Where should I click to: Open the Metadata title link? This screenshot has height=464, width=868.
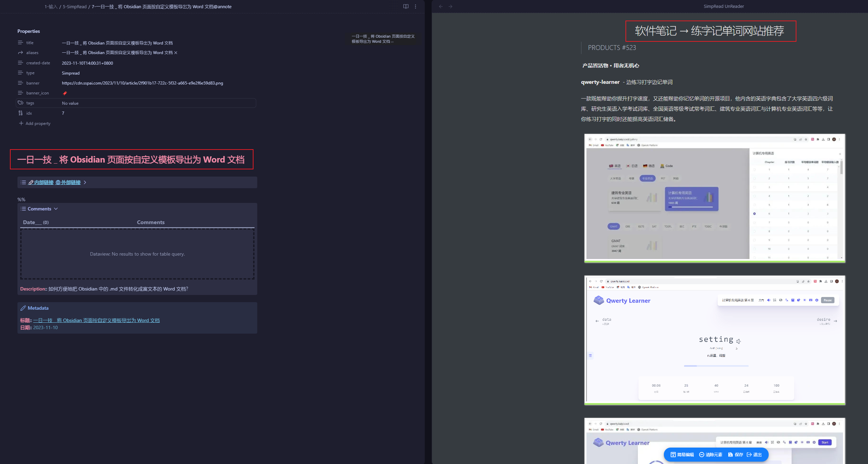pyautogui.click(x=96, y=321)
